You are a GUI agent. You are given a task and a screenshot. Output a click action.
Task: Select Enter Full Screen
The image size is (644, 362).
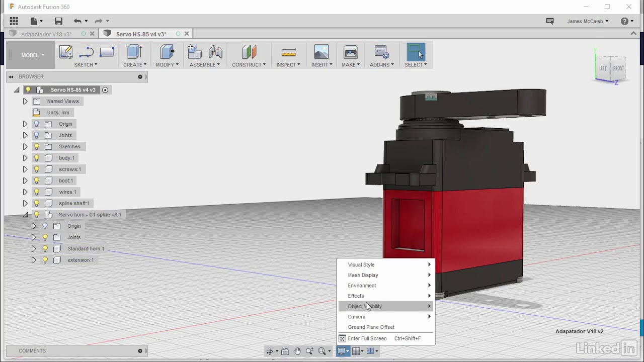[x=386, y=338]
